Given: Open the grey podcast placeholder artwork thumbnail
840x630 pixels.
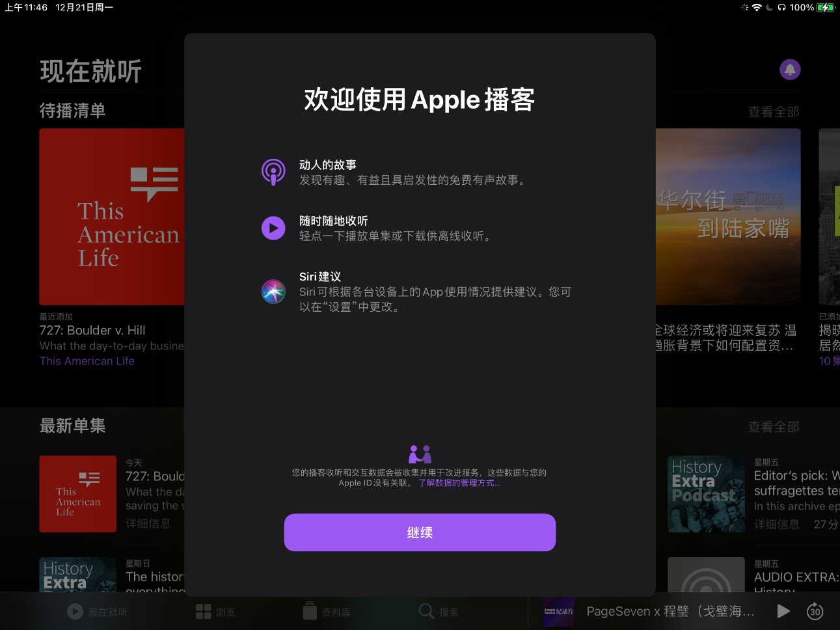Looking at the screenshot, I should point(706,575).
